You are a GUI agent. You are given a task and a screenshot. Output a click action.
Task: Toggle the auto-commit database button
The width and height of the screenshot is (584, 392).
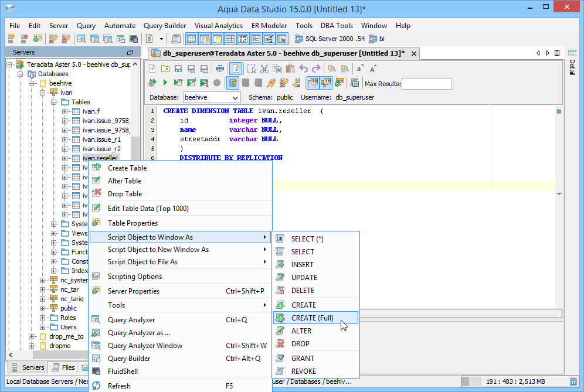tap(233, 83)
